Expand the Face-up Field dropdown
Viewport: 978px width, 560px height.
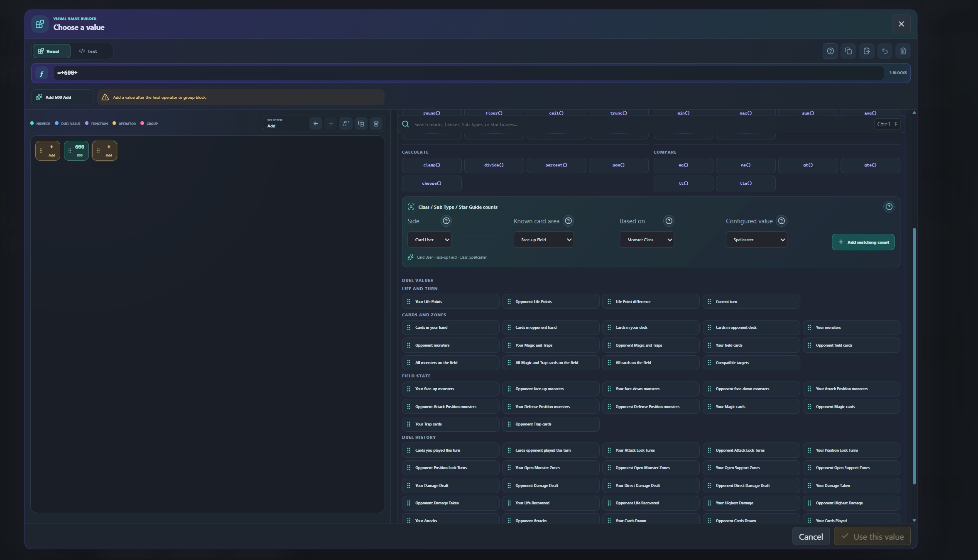(x=544, y=240)
